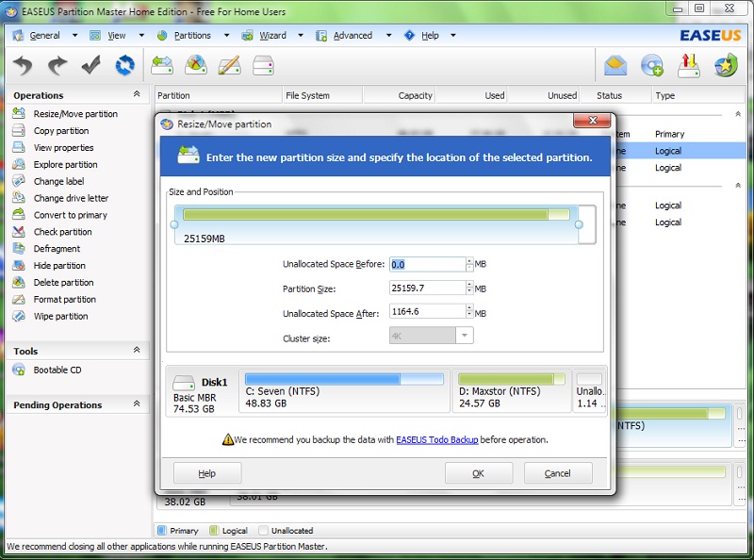Click the green star toolbar icon
The image size is (754, 560).
tap(725, 65)
